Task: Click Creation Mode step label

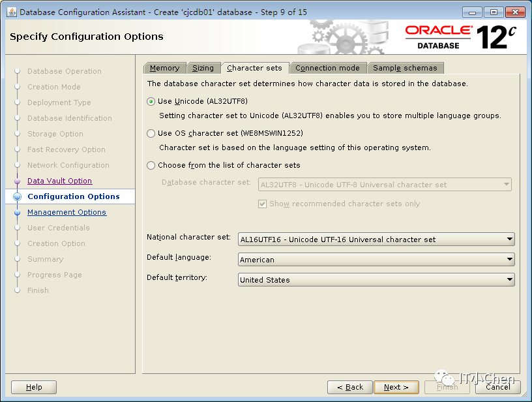Action: 54,87
